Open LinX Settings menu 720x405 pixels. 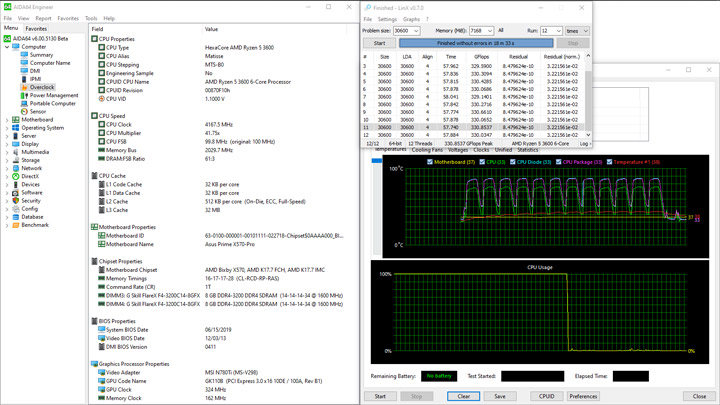(387, 19)
